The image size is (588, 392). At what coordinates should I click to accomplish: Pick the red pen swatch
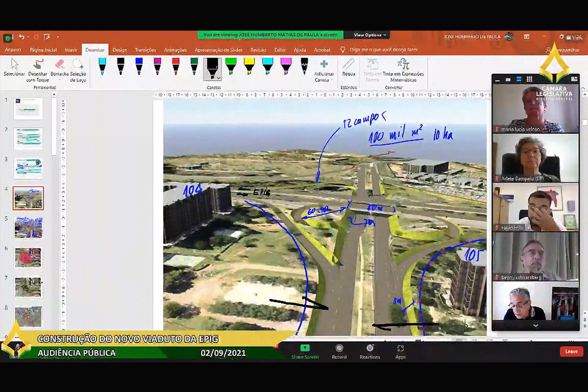click(176, 66)
